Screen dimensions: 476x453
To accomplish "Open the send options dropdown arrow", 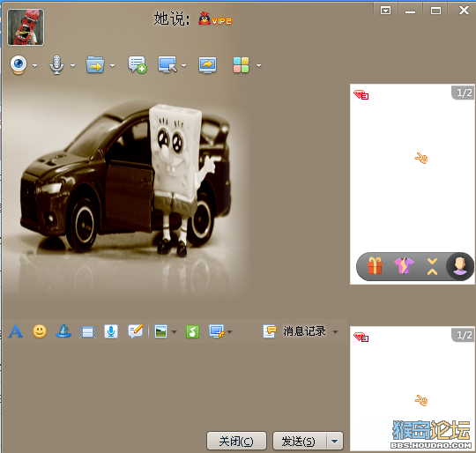I will click(x=335, y=441).
